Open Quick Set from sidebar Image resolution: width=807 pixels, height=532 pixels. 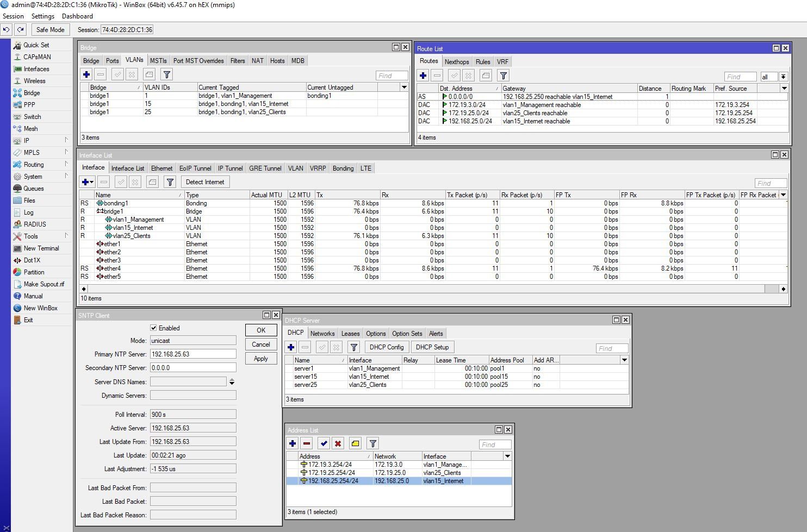36,45
